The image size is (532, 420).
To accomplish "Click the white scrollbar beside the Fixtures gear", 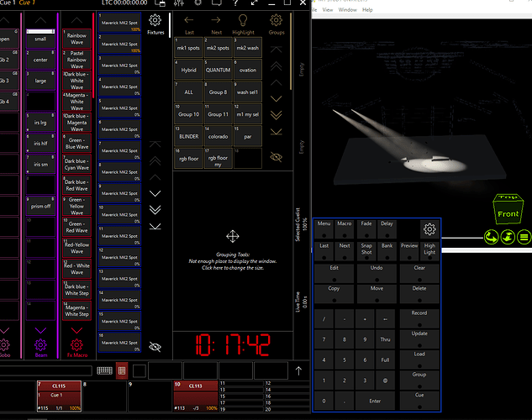I will click(x=170, y=25).
